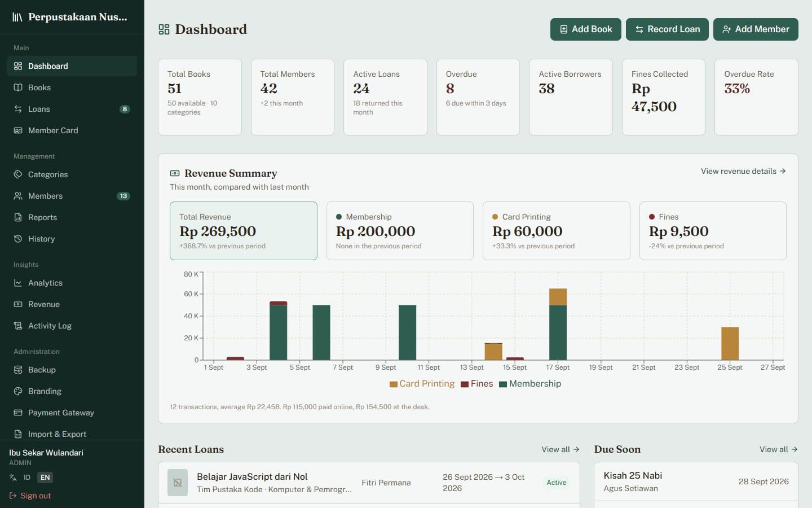Image resolution: width=812 pixels, height=508 pixels.
Task: Click the translate icon near language options
Action: click(x=13, y=478)
